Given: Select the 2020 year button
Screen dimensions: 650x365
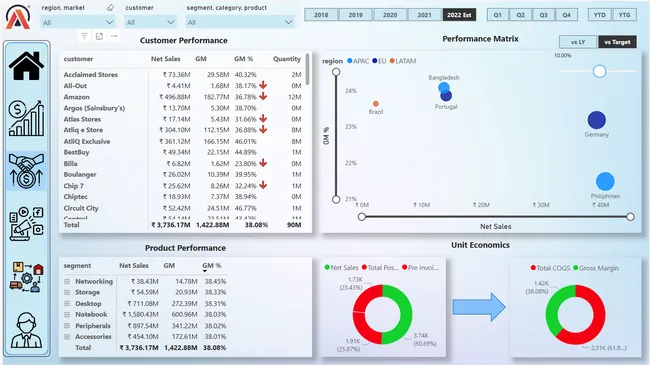Looking at the screenshot, I should pos(390,15).
